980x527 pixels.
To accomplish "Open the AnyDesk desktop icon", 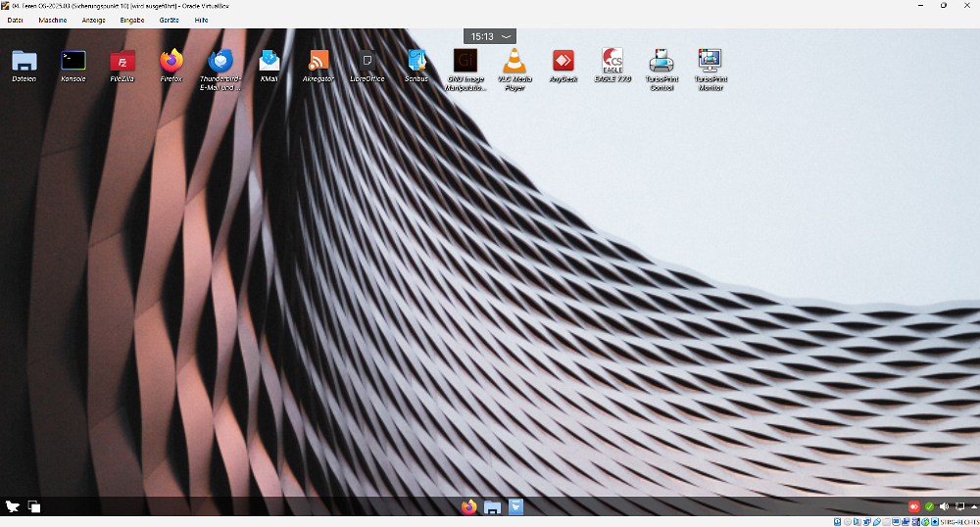I will pyautogui.click(x=563, y=62).
